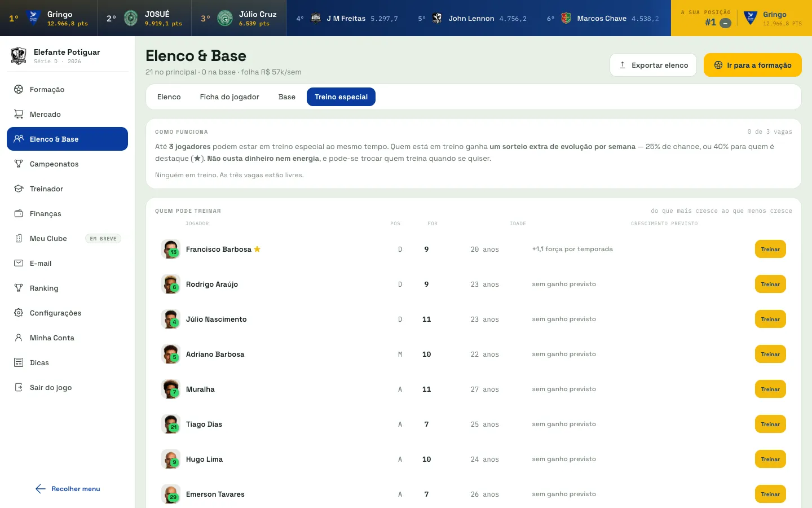The width and height of the screenshot is (812, 508).
Task: Open Formação from the sidebar icon
Action: [x=19, y=89]
